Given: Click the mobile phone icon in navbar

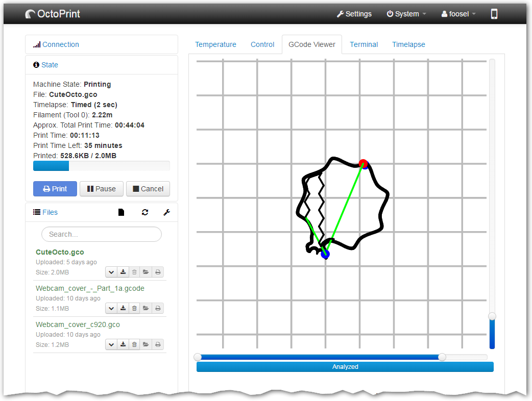Looking at the screenshot, I should 494,14.
